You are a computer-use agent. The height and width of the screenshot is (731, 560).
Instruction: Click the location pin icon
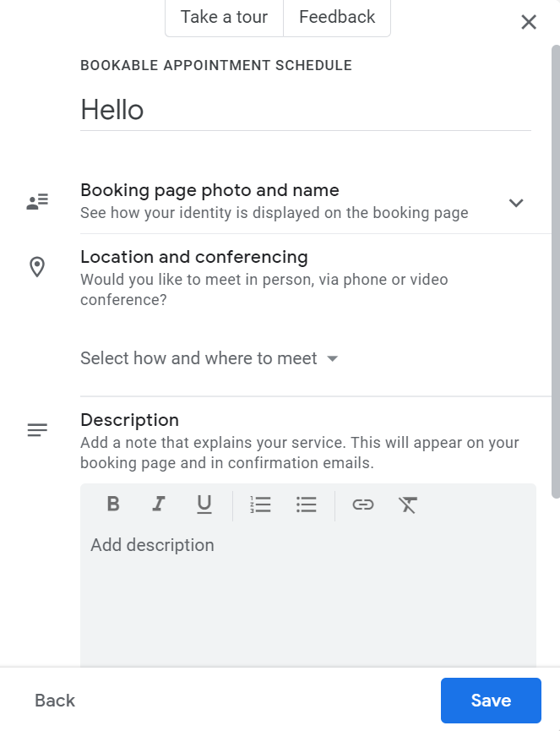click(37, 268)
